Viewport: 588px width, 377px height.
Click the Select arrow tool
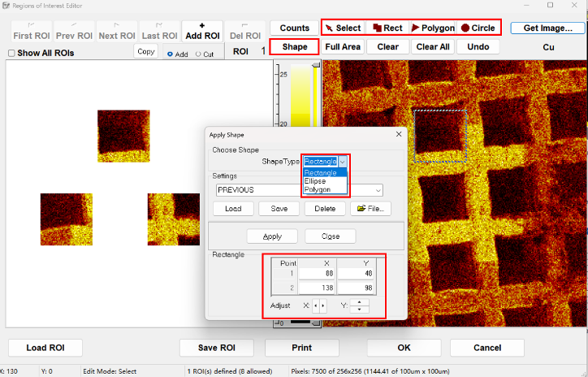point(343,28)
